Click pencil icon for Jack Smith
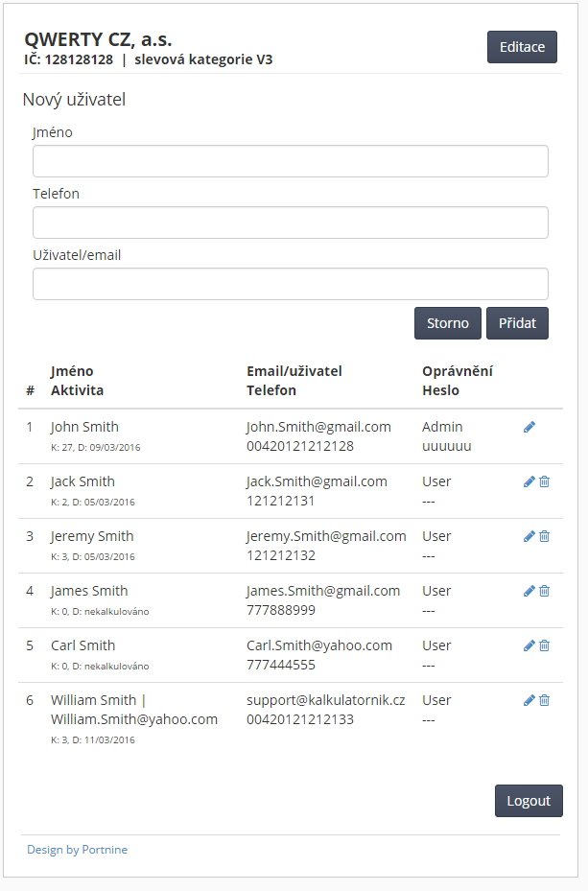 click(x=529, y=481)
